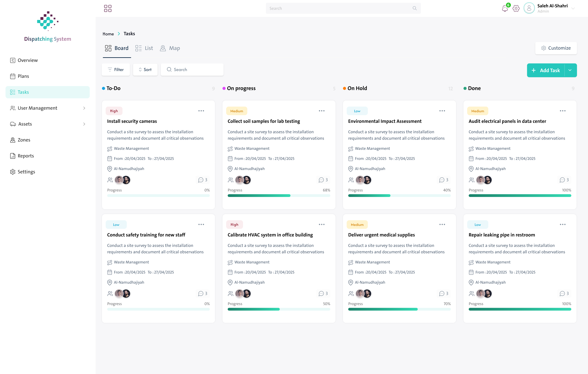Click the magnifier in the top search bar

414,8
